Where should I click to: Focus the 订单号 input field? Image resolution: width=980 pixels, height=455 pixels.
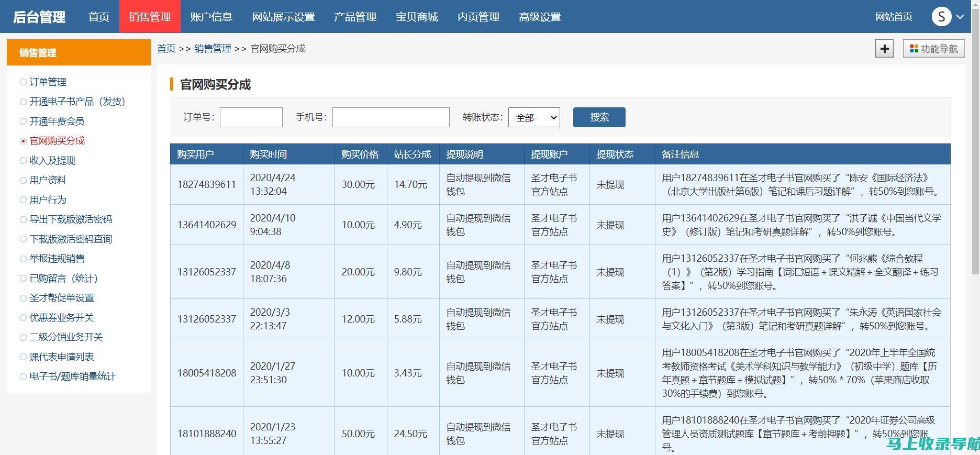(251, 117)
